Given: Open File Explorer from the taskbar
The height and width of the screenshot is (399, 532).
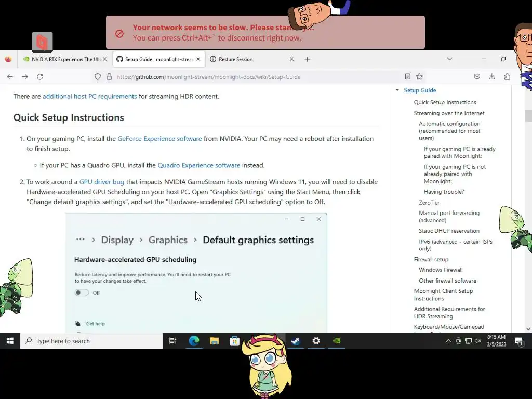Looking at the screenshot, I should click(214, 341).
